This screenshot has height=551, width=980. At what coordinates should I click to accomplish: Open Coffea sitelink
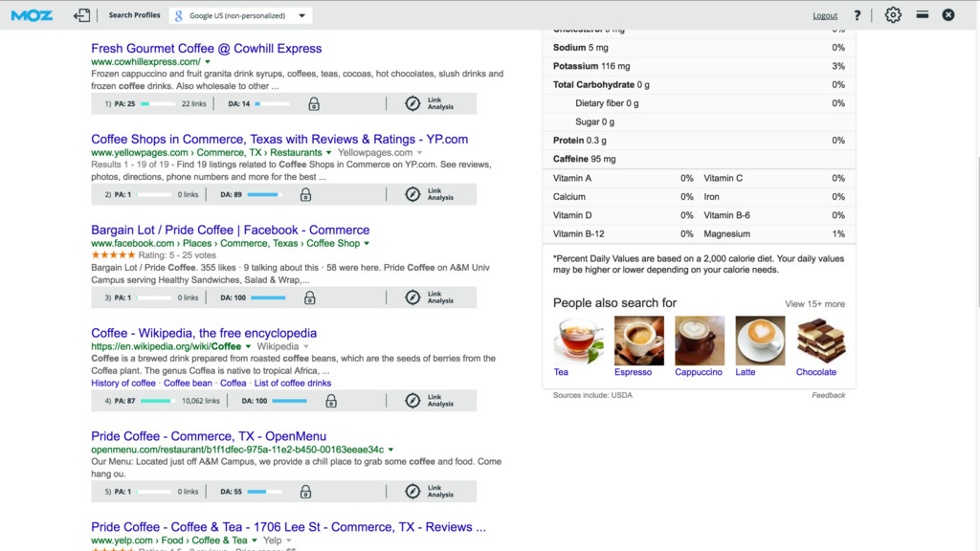234,383
